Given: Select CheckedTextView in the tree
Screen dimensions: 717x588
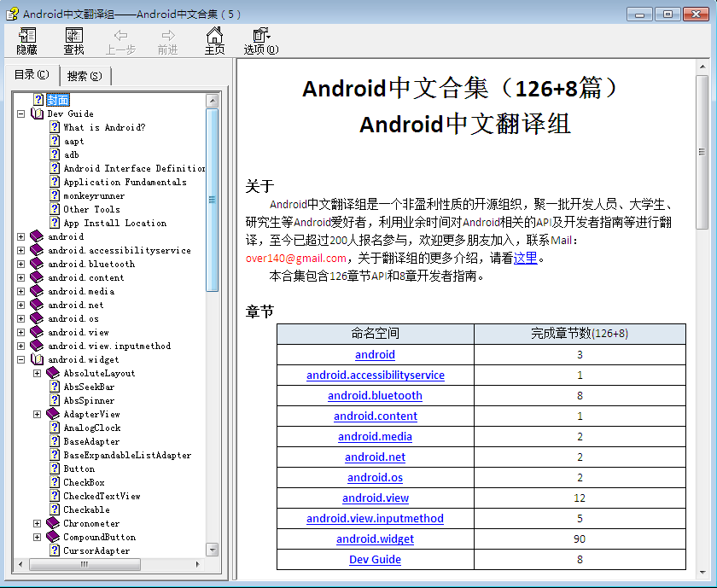Looking at the screenshot, I should pos(102,496).
